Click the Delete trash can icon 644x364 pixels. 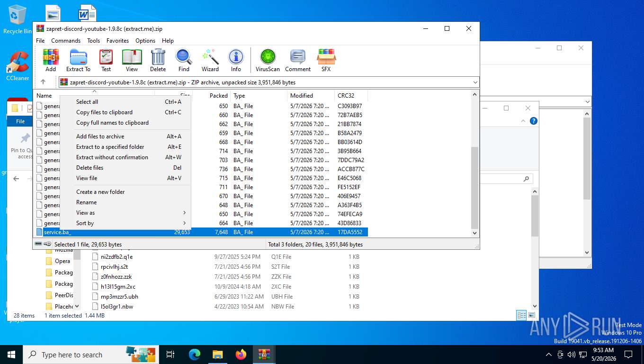tap(158, 60)
